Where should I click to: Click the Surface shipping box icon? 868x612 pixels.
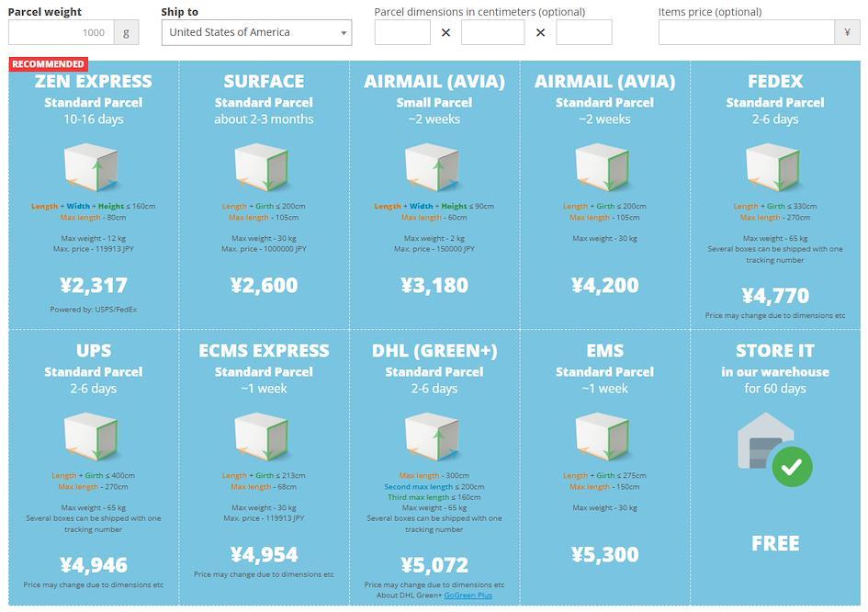pos(264,168)
